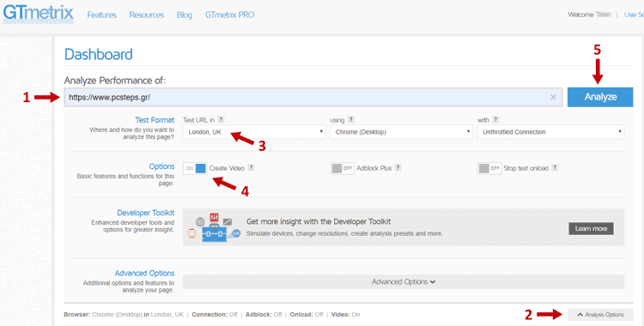Click 'Get more insight with the Developer Toolkit'

tap(319, 221)
